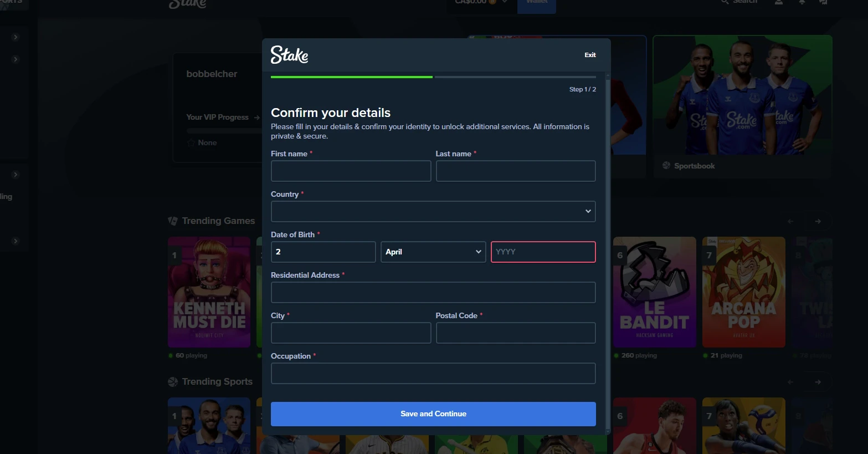Click the Confirm your details heading

(331, 113)
